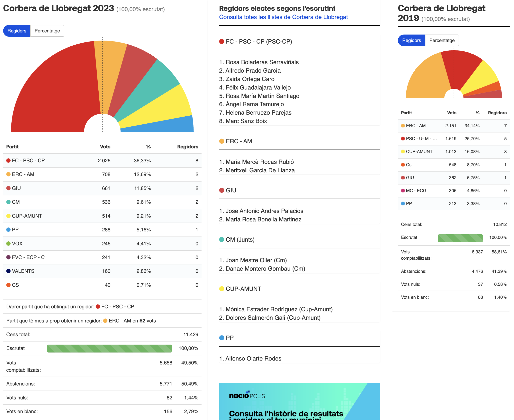Switch the 2019 chart to the Percentatge tab
514x420 pixels.
(x=442, y=40)
